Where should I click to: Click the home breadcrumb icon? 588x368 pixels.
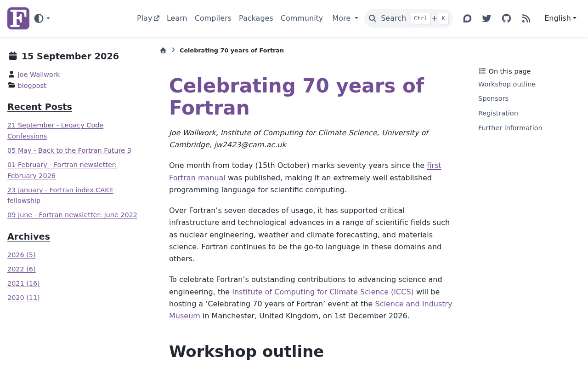(163, 51)
